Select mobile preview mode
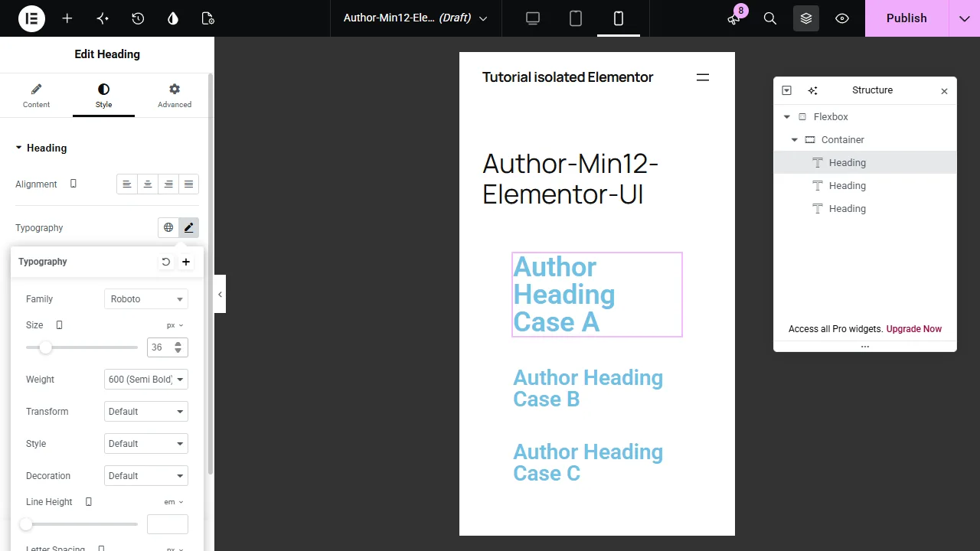This screenshot has height=551, width=980. point(619,18)
